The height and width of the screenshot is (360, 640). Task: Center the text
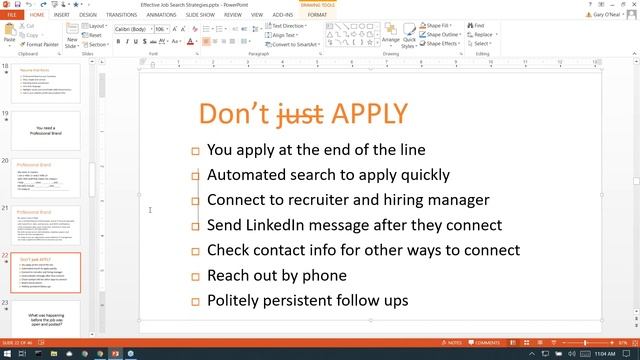coord(215,41)
